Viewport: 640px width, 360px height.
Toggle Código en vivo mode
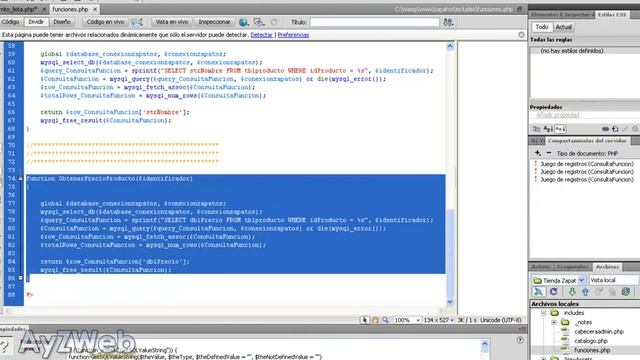[105, 22]
